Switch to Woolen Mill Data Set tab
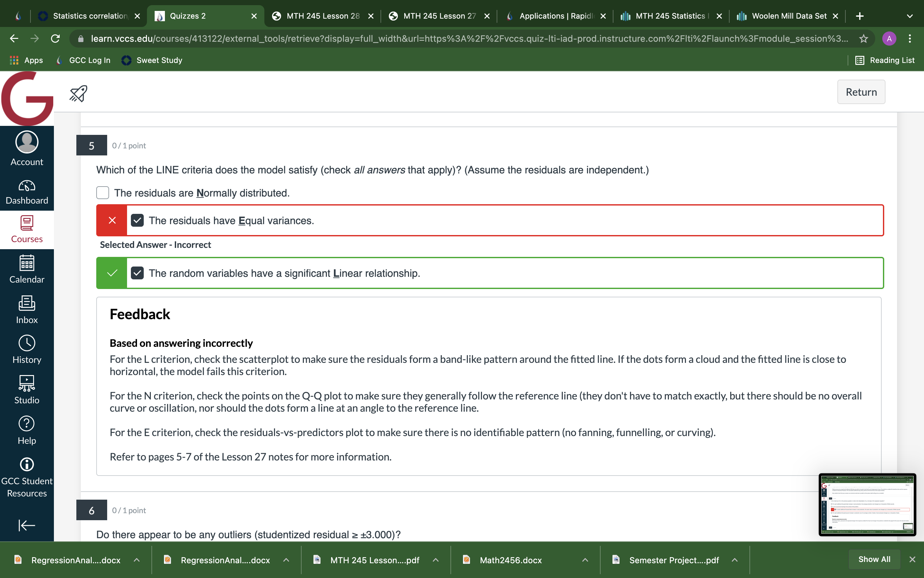This screenshot has height=578, width=924. (787, 16)
